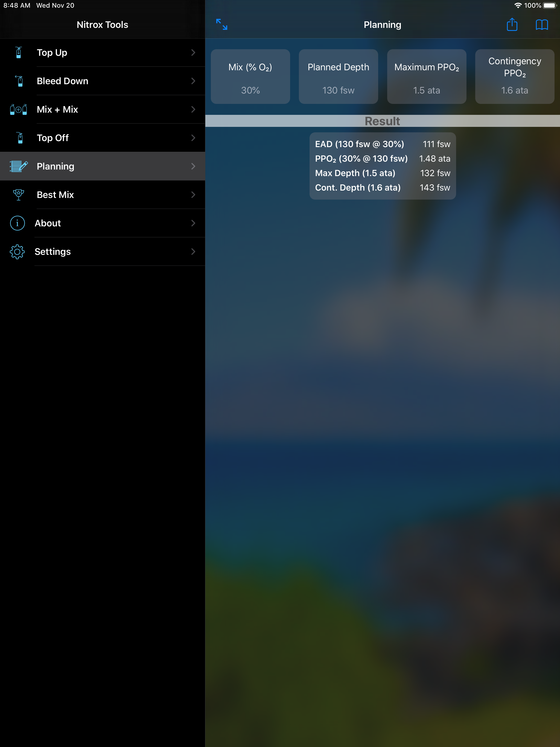560x747 pixels.
Task: Open the share sheet icon
Action: 512,24
